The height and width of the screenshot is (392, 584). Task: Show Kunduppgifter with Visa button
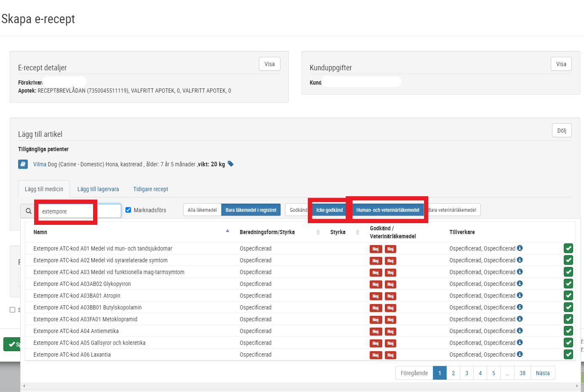[561, 64]
